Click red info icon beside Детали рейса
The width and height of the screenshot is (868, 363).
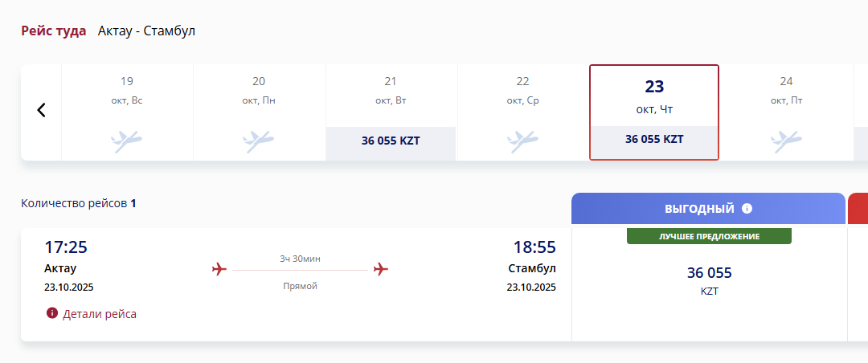(x=52, y=314)
